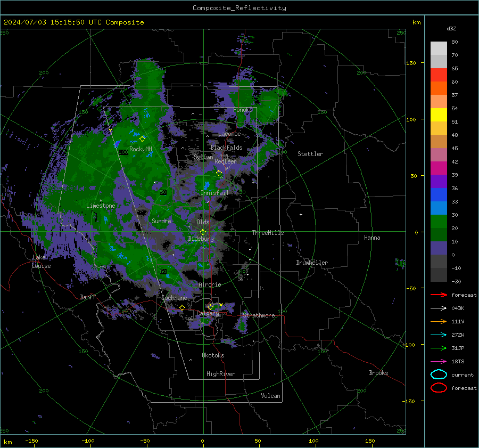Click the orange 111V arrow icon
This screenshot has height=448, width=479.
pos(439,321)
